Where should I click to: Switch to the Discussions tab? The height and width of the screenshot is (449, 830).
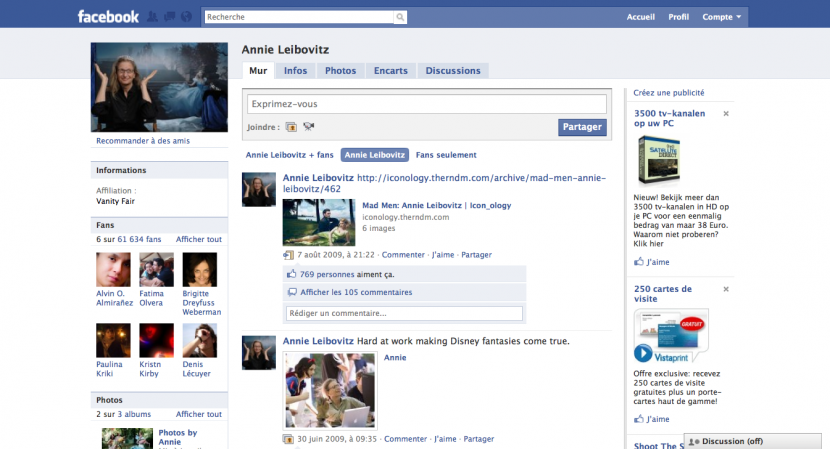point(453,70)
